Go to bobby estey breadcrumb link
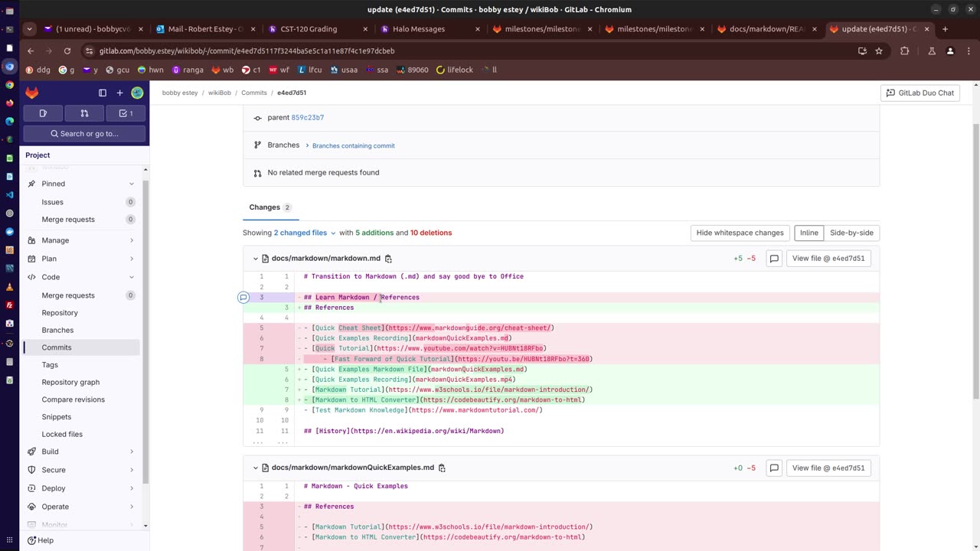The image size is (980, 551). [x=180, y=93]
